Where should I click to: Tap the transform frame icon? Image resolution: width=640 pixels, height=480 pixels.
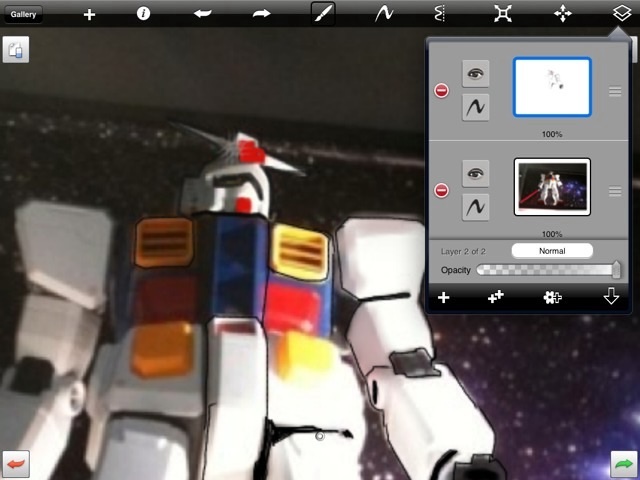502,14
